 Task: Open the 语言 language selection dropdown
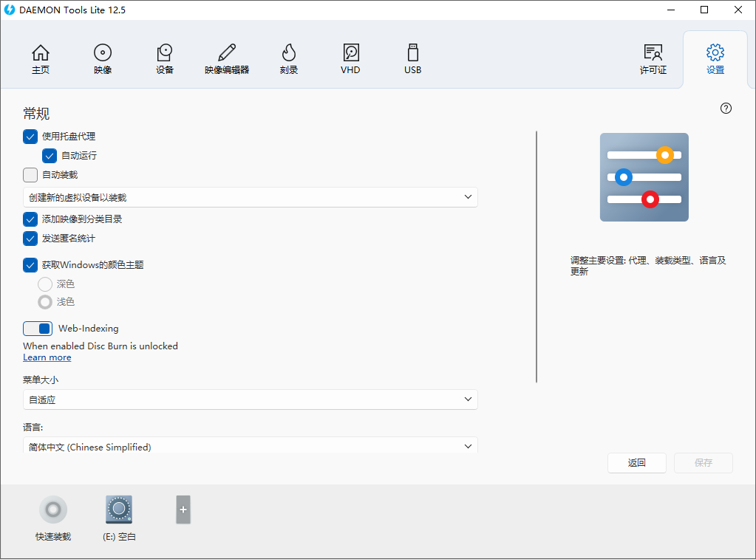[x=250, y=446]
